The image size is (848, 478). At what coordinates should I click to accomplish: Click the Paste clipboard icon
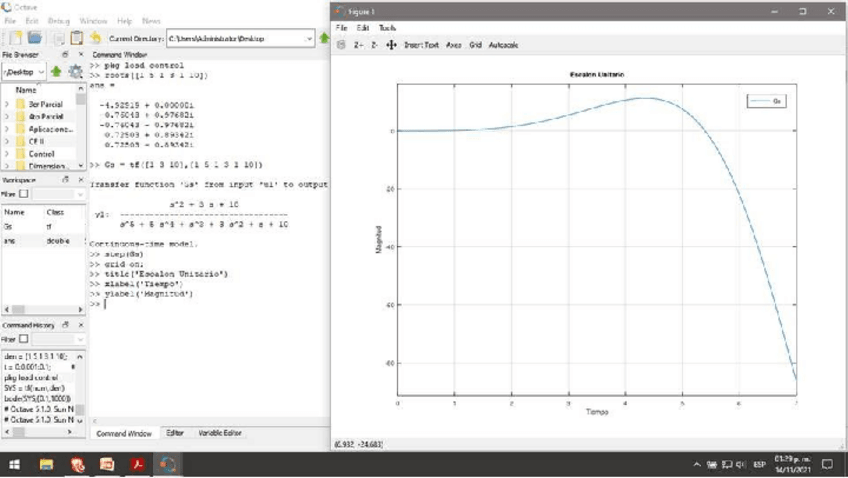[x=77, y=38]
